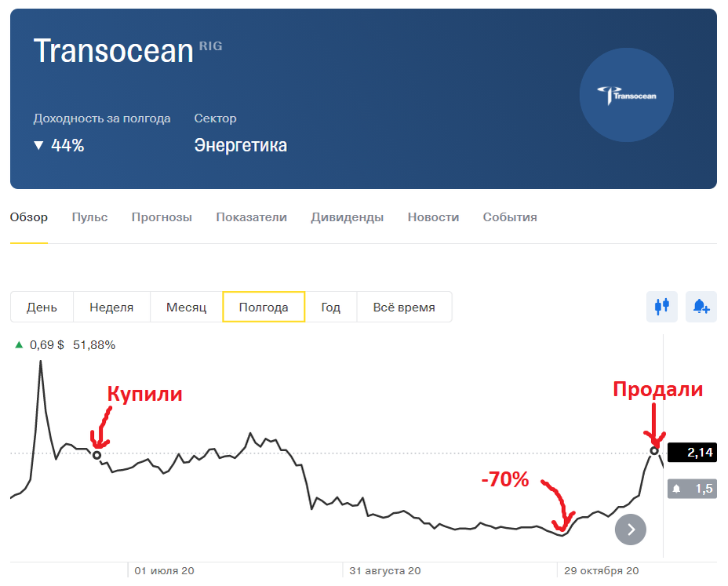
Task: Switch chart to candlestick view
Action: (x=661, y=307)
